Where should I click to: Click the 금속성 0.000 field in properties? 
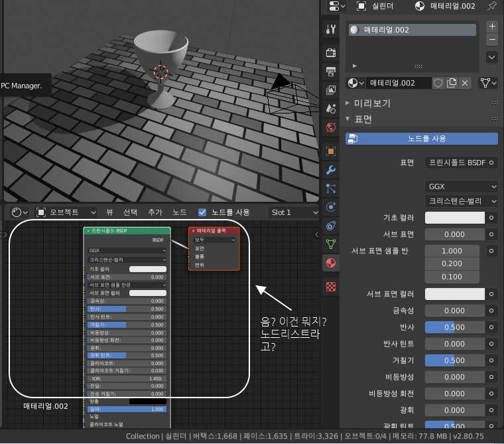454,311
